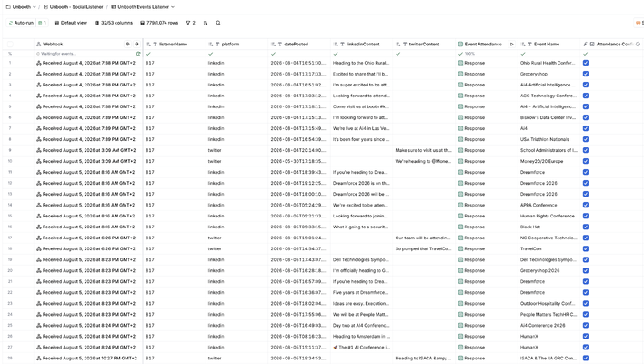Click the Webhook column info icon

[x=136, y=44]
